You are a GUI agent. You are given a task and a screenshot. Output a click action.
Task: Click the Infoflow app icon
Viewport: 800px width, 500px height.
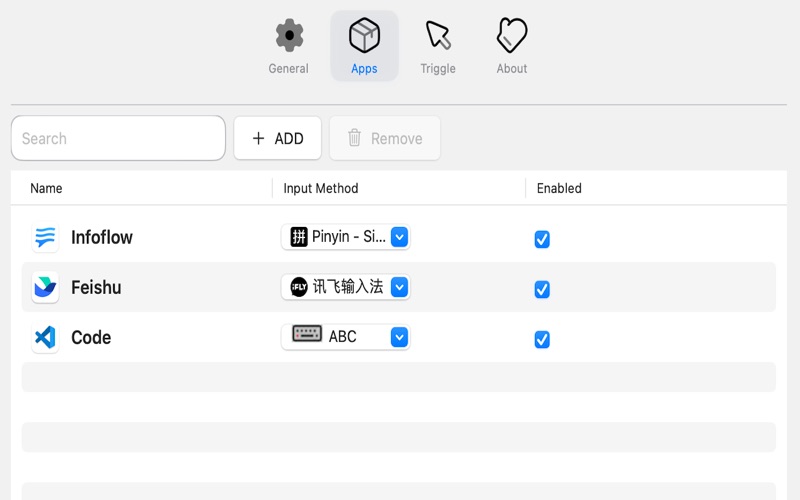[45, 238]
